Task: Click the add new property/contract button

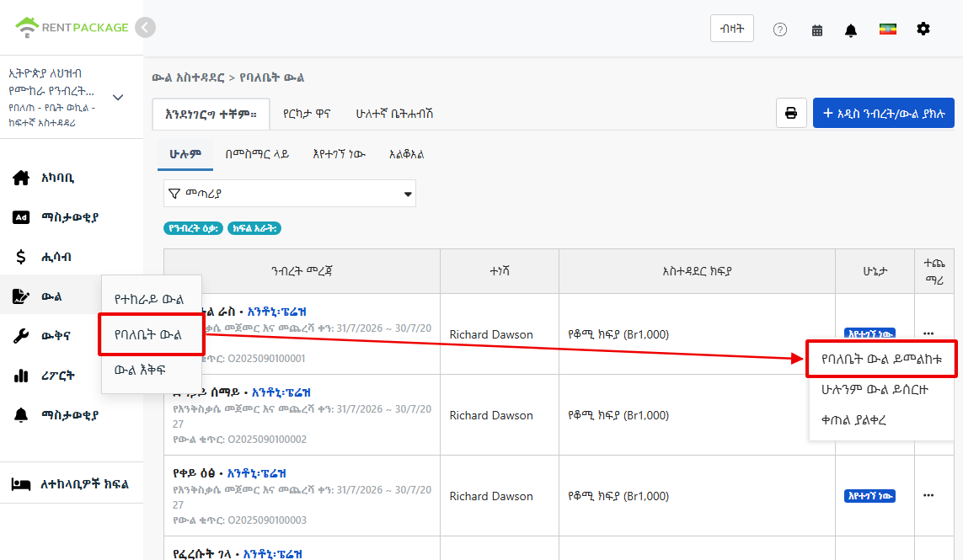Action: [883, 113]
